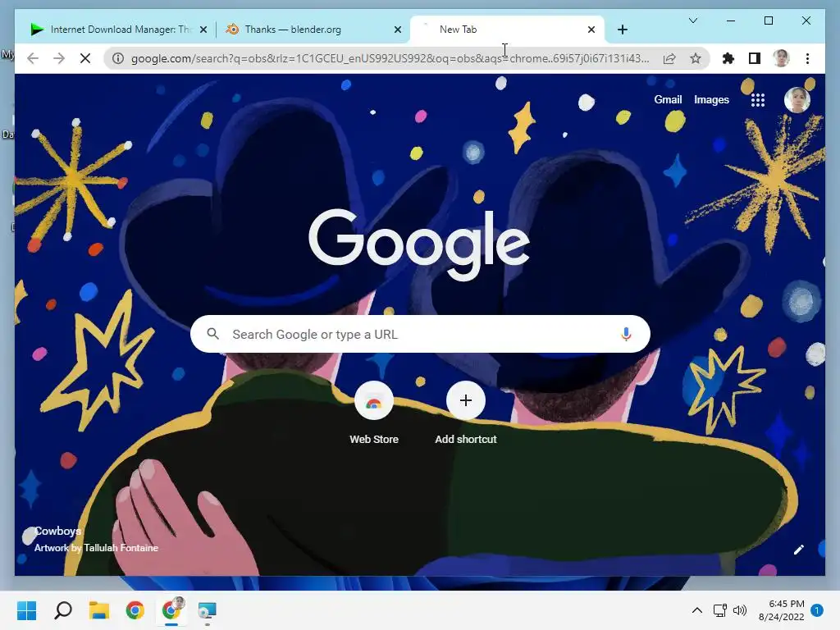Screen dimensions: 840x630
Task: Open Chrome with profile badge in taskbar
Action: click(171, 610)
